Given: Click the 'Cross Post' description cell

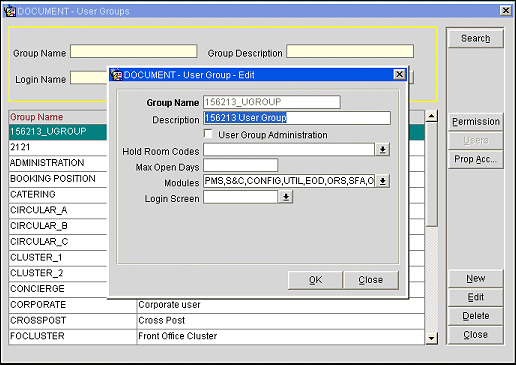Looking at the screenshot, I should coord(281,320).
